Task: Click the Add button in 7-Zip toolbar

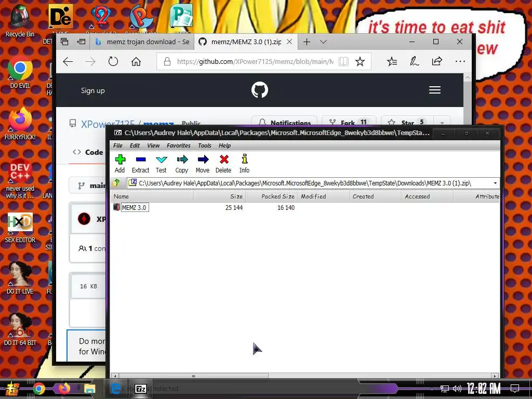Action: 120,164
